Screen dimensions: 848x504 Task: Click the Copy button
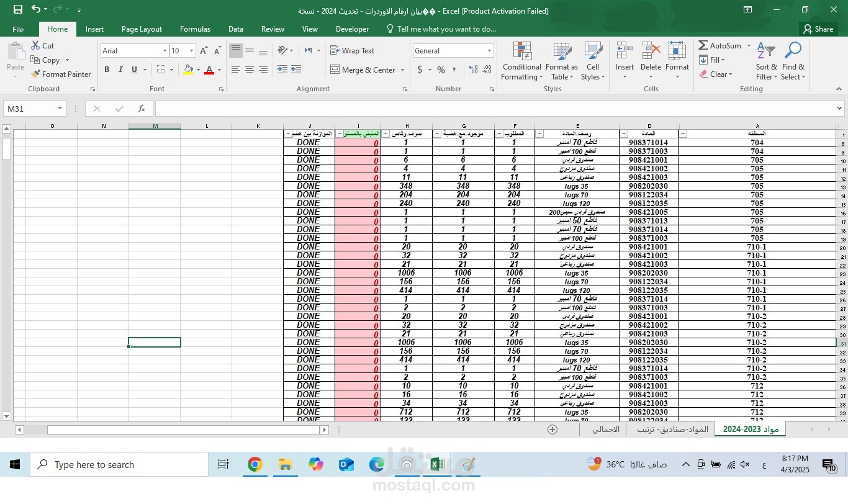tap(45, 60)
